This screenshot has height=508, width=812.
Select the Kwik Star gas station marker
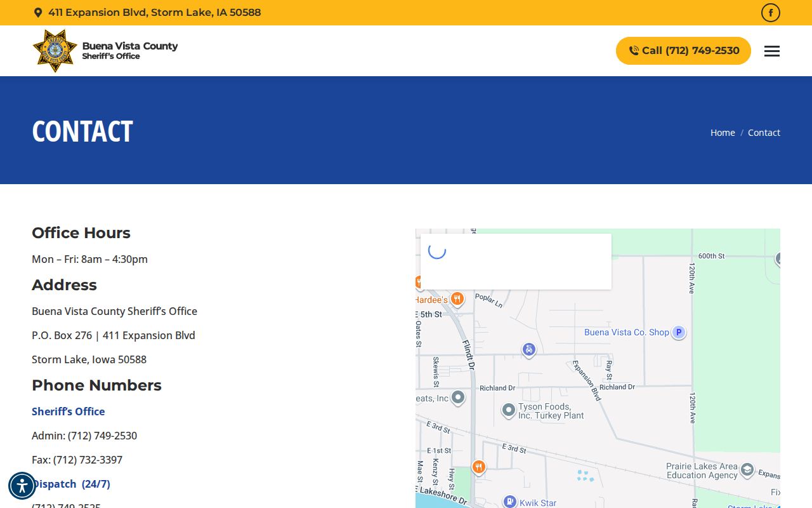pos(509,502)
